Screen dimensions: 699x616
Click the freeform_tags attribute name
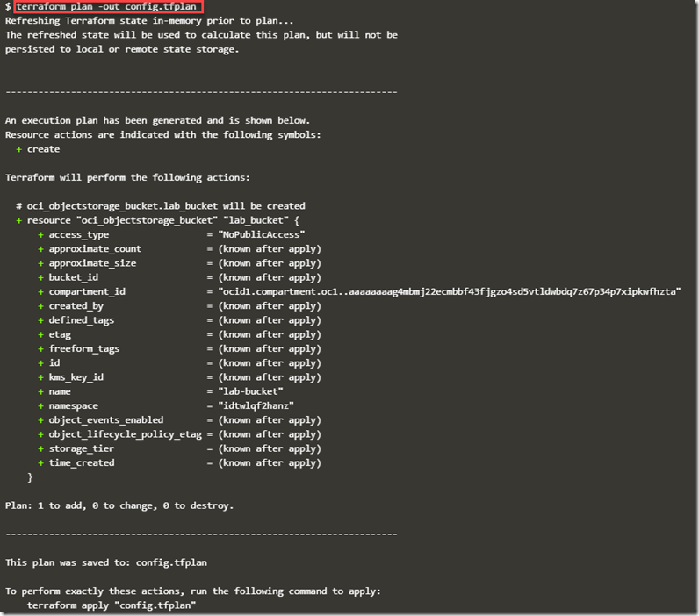point(84,348)
